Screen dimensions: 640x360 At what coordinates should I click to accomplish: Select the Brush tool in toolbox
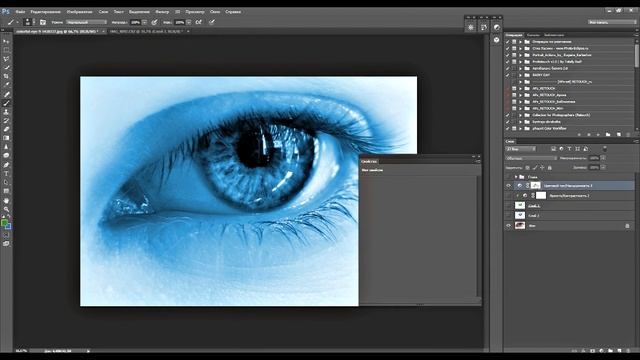pos(6,103)
